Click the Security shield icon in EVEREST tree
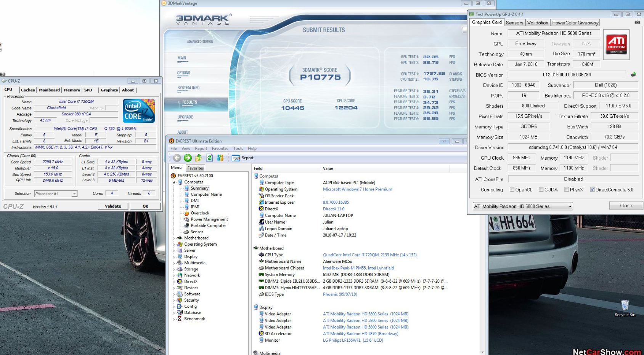 pyautogui.click(x=180, y=300)
